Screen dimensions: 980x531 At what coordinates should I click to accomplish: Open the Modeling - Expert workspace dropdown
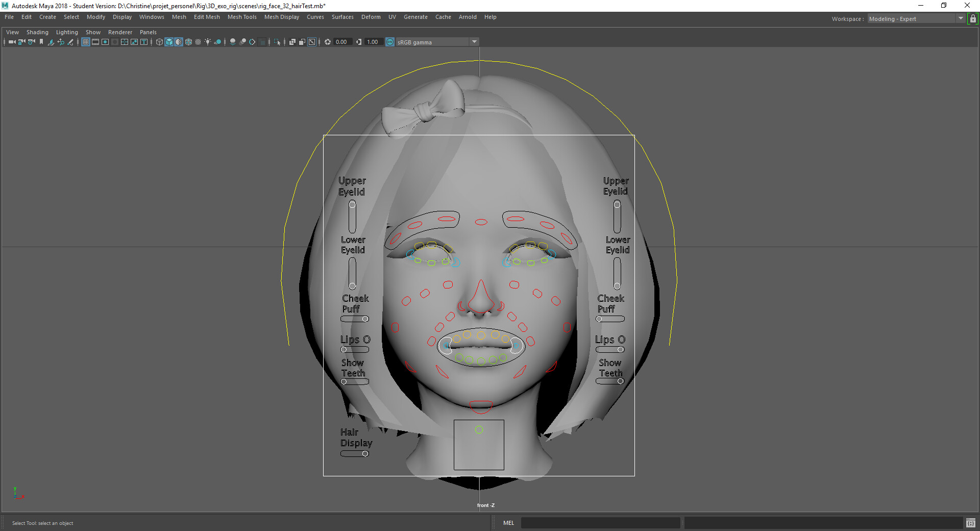(960, 18)
